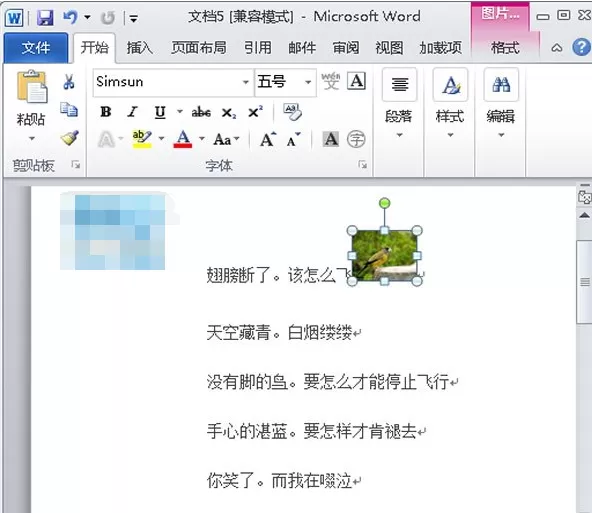Cut selection with scissors icon
Screen dimensions: 592x513
point(69,81)
